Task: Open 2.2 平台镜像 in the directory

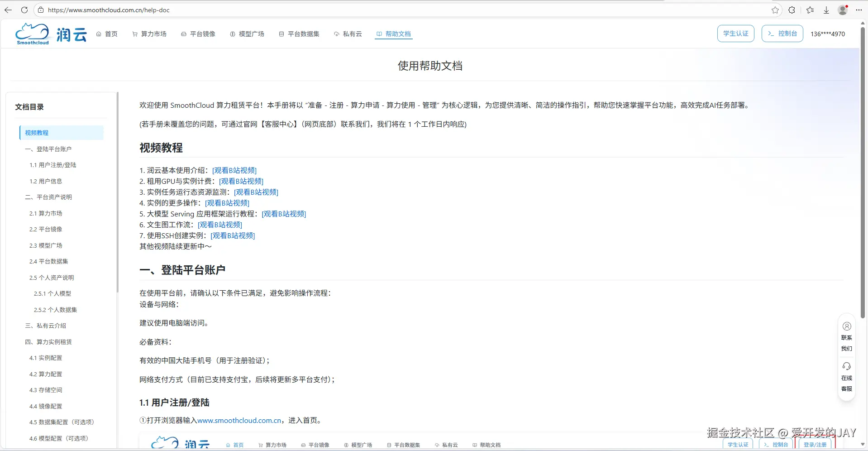Action: pos(46,229)
